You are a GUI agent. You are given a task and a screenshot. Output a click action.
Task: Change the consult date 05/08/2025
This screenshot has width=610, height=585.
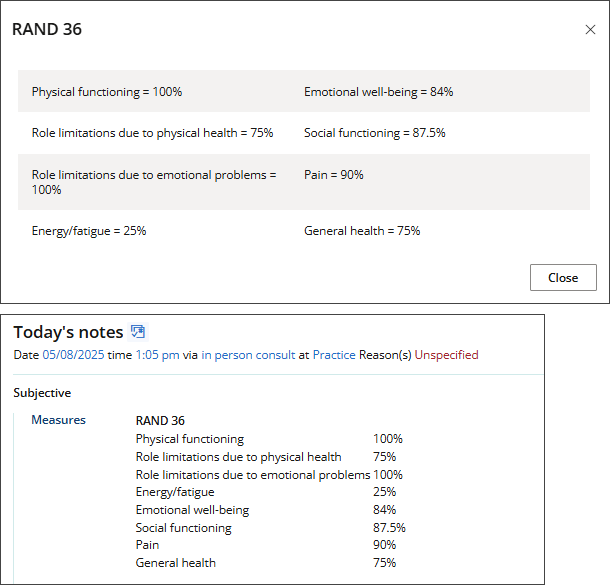tap(73, 355)
